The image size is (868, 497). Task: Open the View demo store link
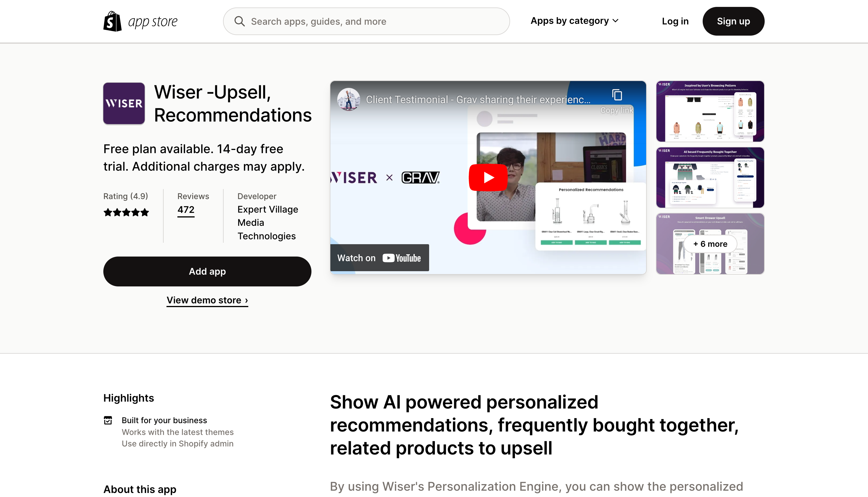pyautogui.click(x=207, y=300)
